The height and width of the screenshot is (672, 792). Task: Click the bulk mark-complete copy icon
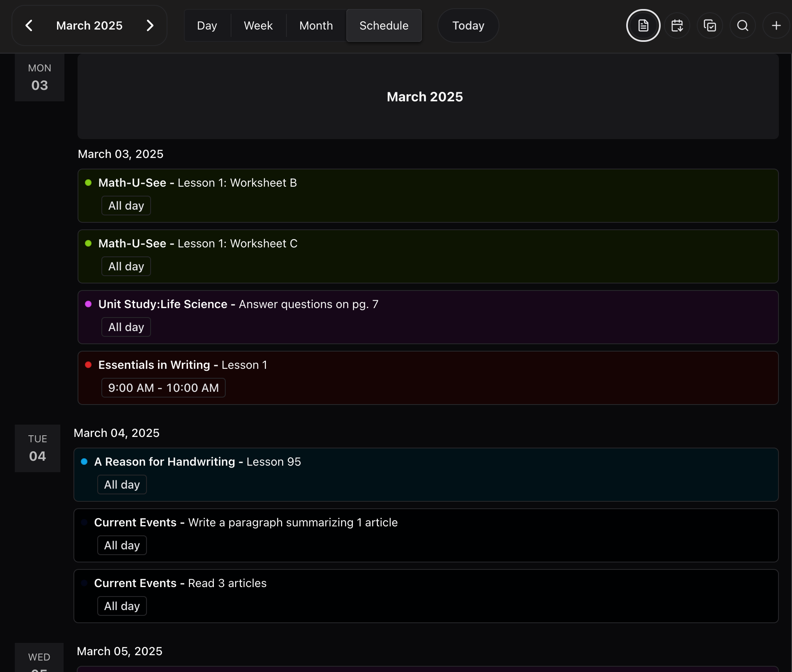(710, 25)
